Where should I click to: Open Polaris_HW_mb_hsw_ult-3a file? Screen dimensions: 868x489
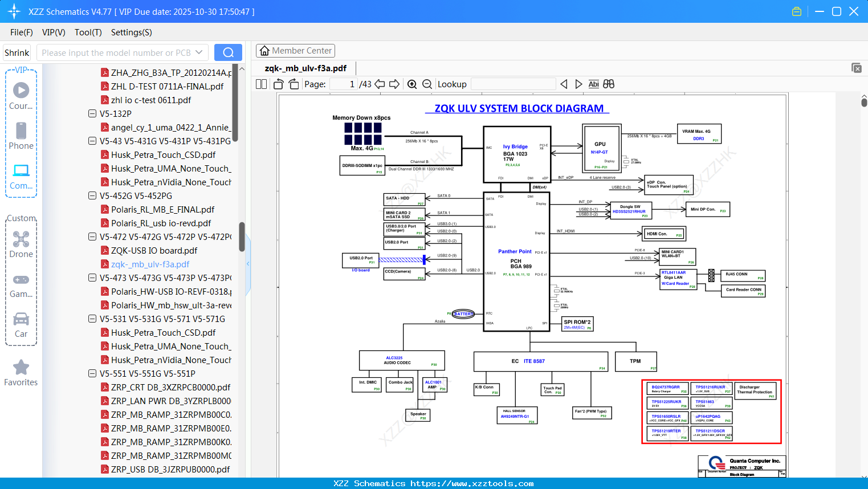click(171, 305)
